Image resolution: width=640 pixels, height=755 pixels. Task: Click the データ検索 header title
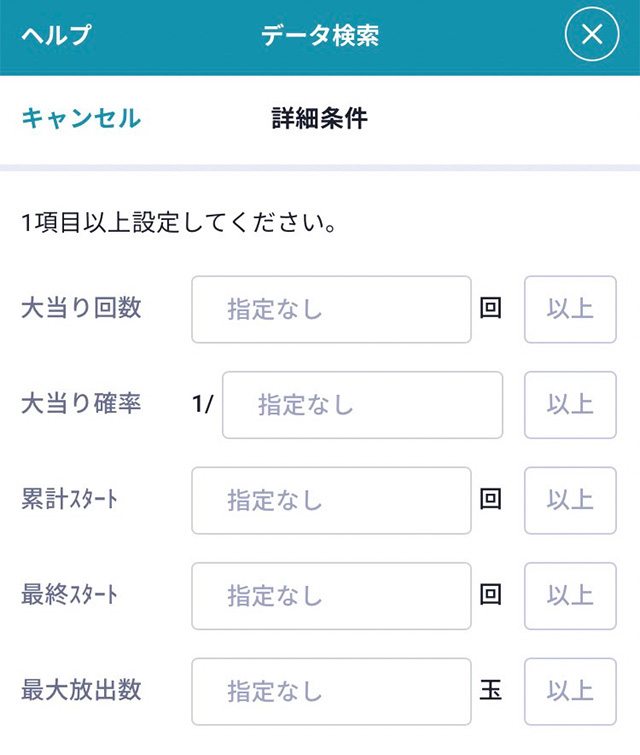click(319, 35)
